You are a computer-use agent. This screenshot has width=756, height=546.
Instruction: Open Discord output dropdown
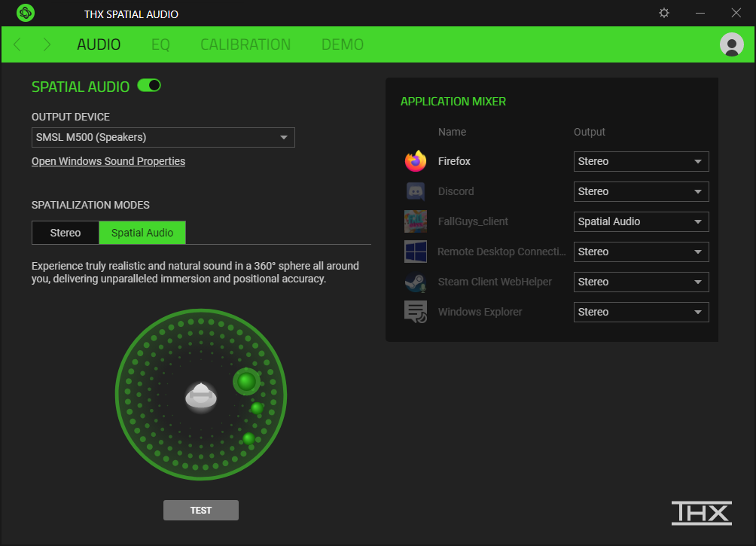click(x=642, y=191)
